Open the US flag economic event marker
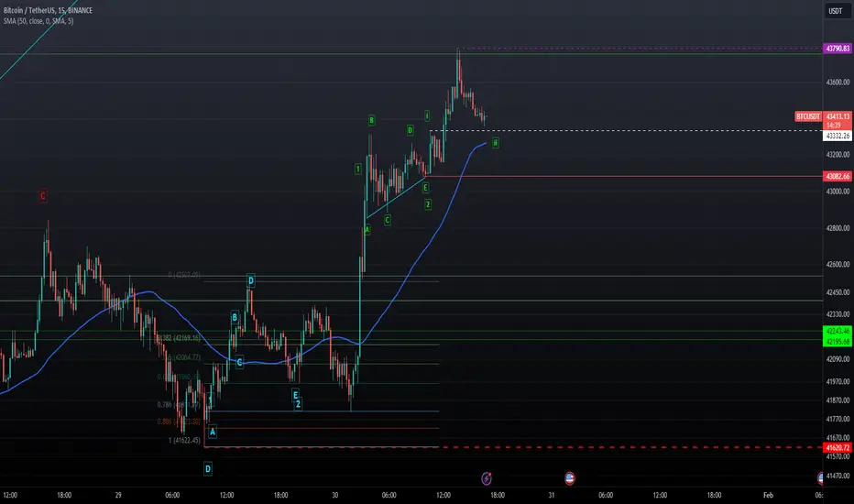This screenshot has height=504, width=854. point(569,478)
